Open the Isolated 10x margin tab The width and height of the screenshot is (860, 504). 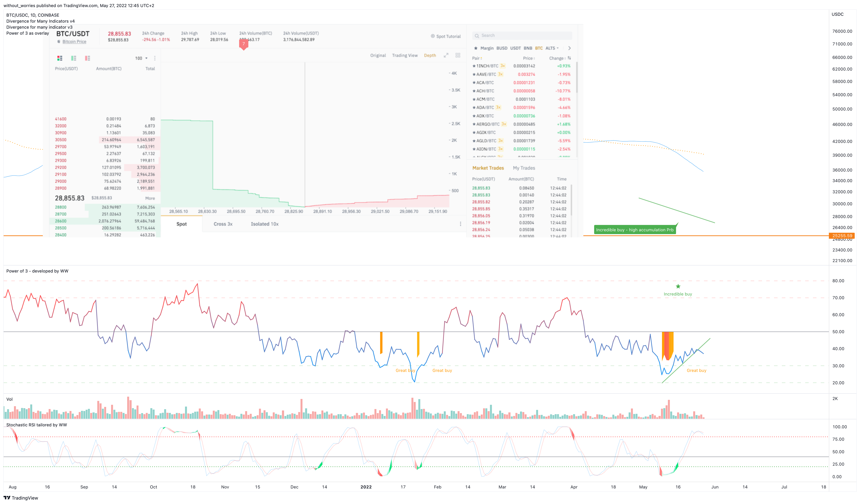(x=264, y=224)
